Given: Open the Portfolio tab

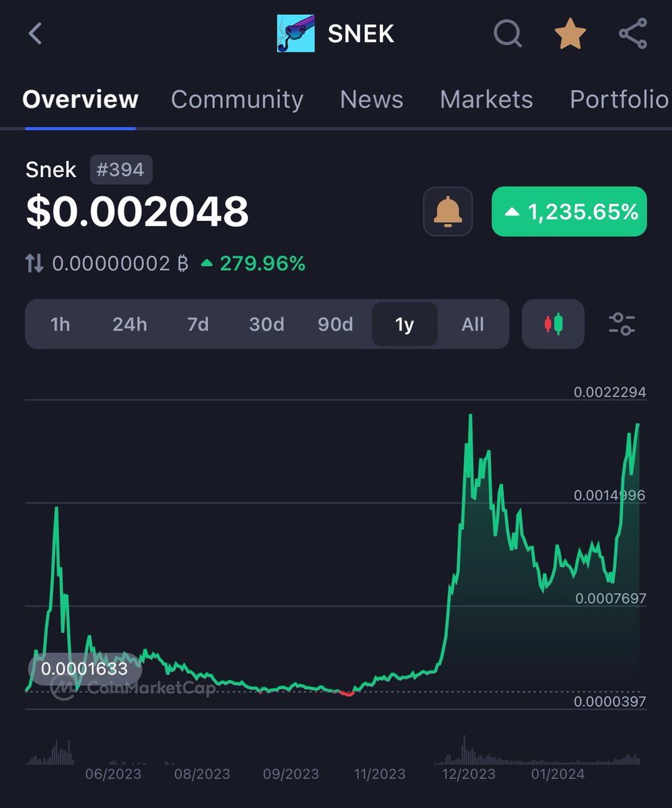Looking at the screenshot, I should click(x=619, y=100).
